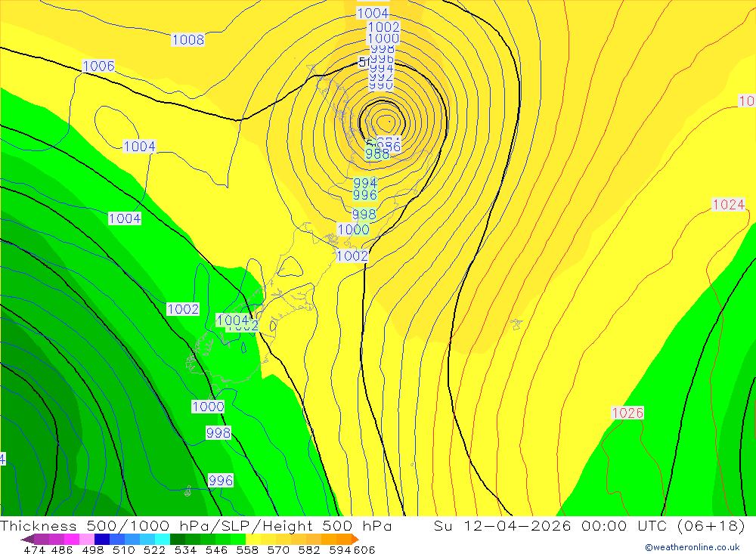Select the map title 'Thickness 500/1000 hPa/SLP/Height 500 hPa'
Image resolution: width=756 pixels, height=554 pixels.
pyautogui.click(x=196, y=525)
